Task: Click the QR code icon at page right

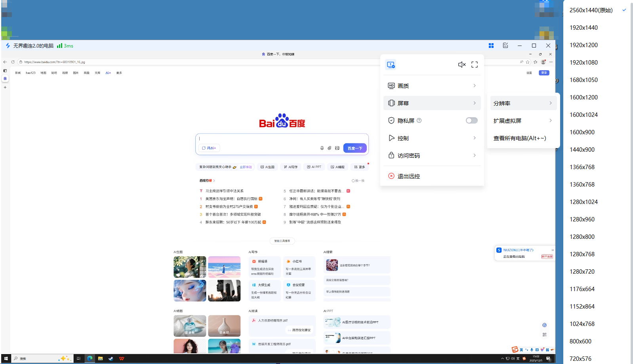Action: (x=545, y=335)
